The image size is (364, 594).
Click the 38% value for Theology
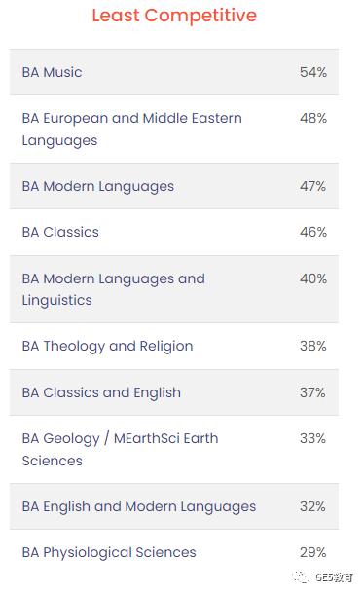(x=312, y=346)
